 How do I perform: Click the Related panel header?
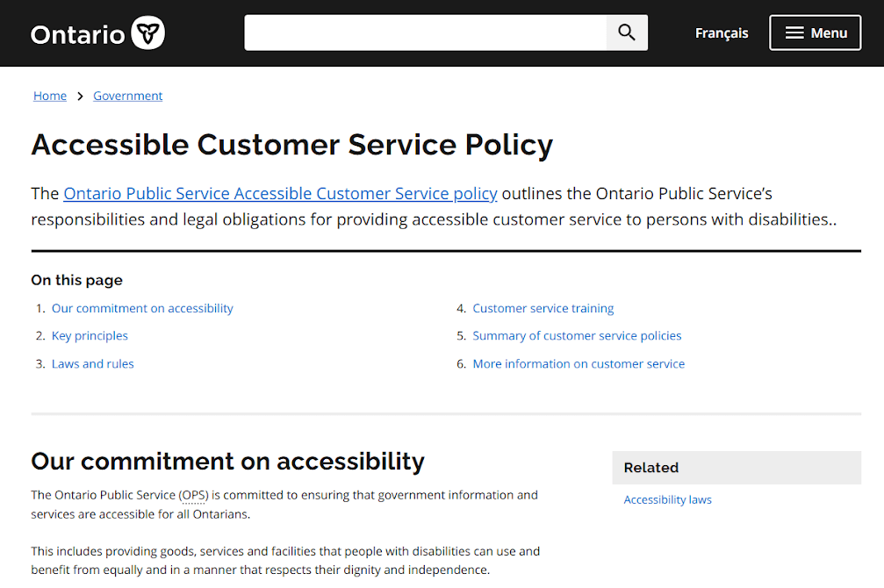(x=650, y=467)
